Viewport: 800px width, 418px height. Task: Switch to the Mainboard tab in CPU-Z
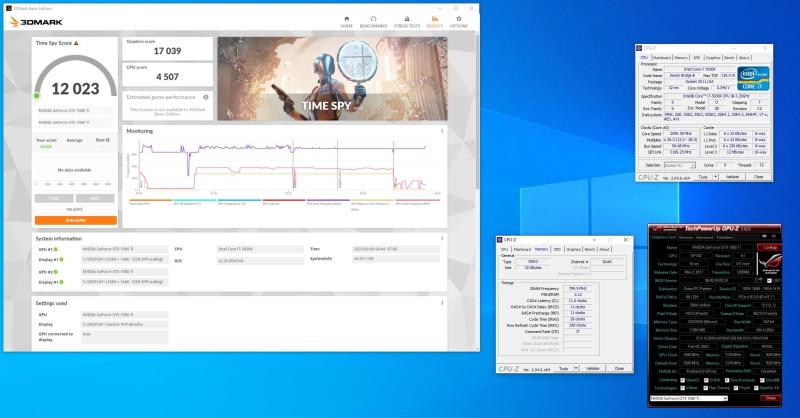pyautogui.click(x=660, y=57)
